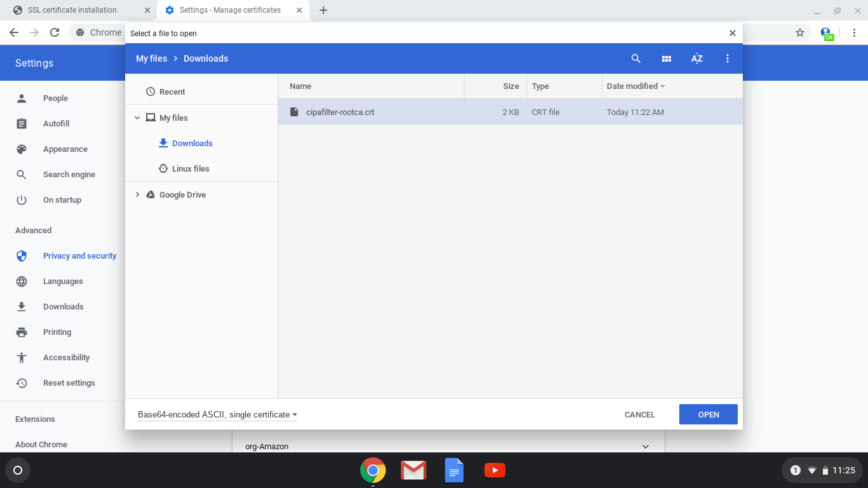This screenshot has height=488, width=868.
Task: Select Privacy and security settings
Action: (79, 255)
